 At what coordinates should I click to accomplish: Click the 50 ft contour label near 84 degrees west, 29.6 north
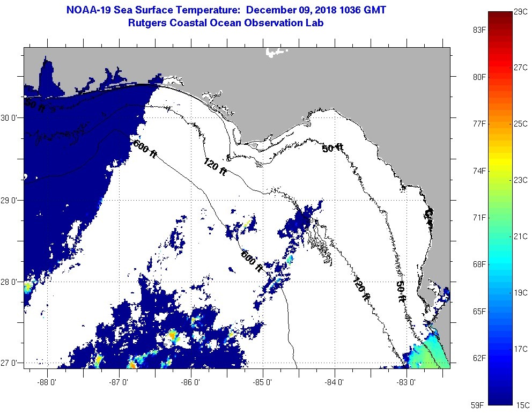(332, 148)
